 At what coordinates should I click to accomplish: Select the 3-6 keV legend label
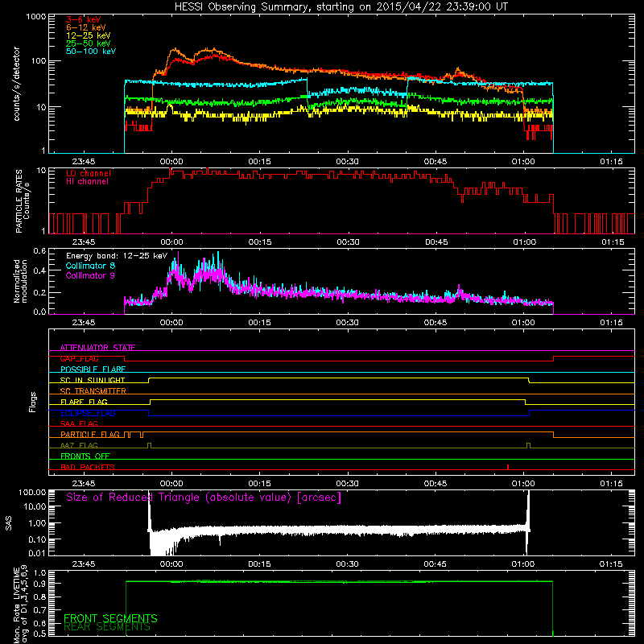click(x=84, y=19)
